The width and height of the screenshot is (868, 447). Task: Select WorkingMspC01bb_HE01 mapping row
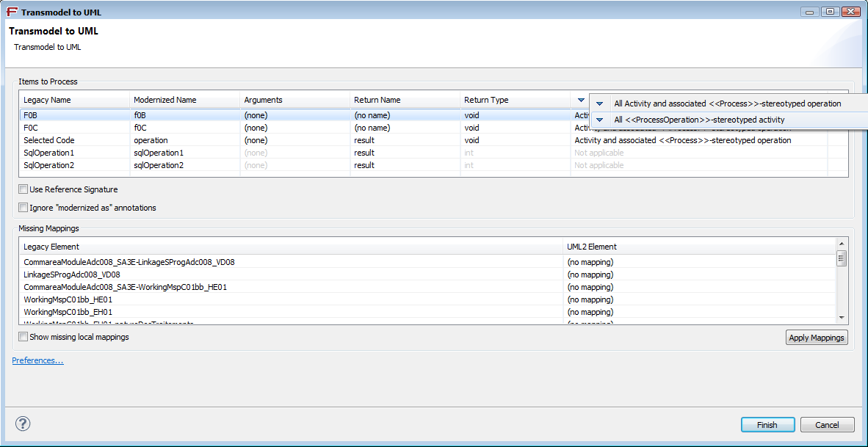point(427,299)
